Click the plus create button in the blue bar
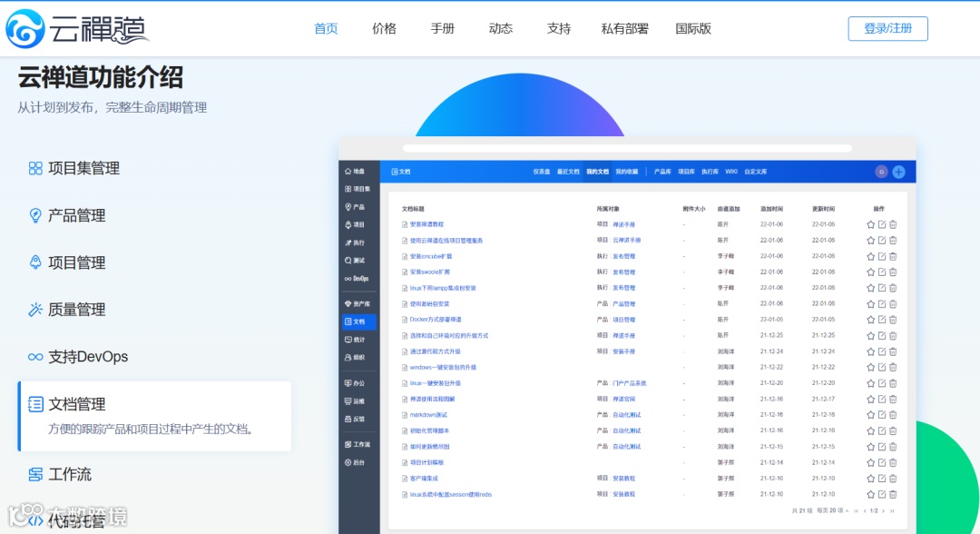The width and height of the screenshot is (980, 534). coord(898,172)
